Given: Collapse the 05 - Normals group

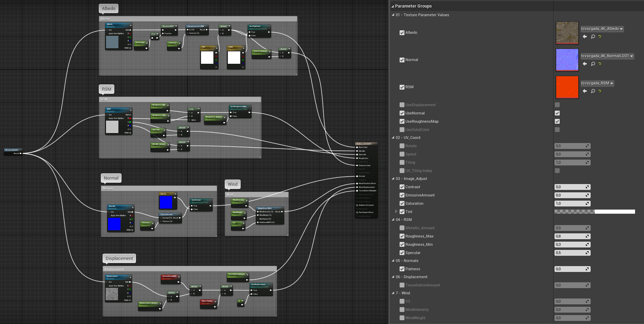Looking at the screenshot, I should point(393,261).
